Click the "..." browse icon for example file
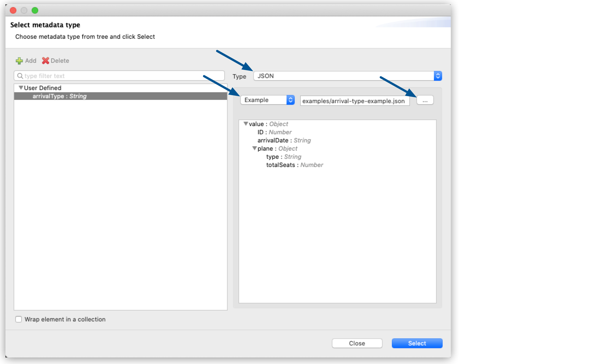 point(425,100)
